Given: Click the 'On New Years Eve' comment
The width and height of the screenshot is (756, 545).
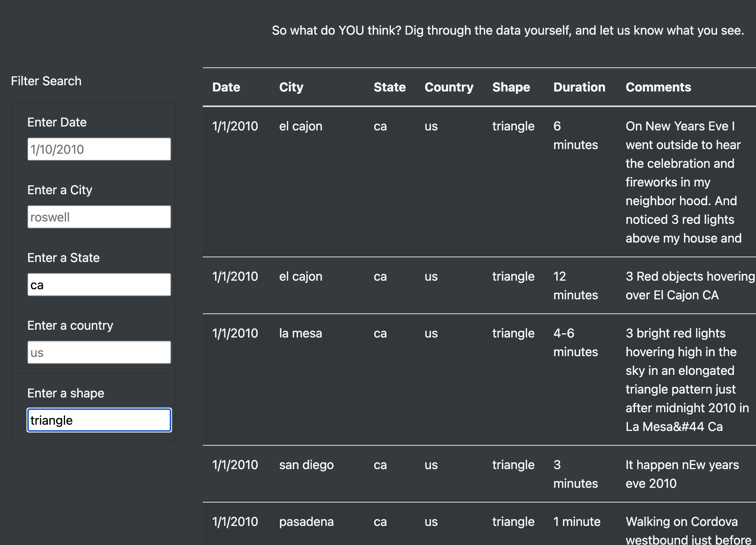Looking at the screenshot, I should tap(684, 182).
